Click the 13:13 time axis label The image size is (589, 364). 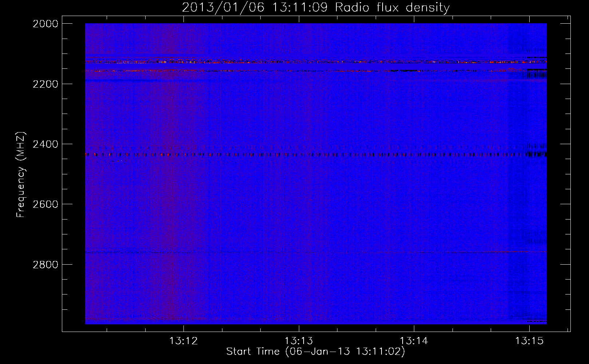[x=299, y=341]
